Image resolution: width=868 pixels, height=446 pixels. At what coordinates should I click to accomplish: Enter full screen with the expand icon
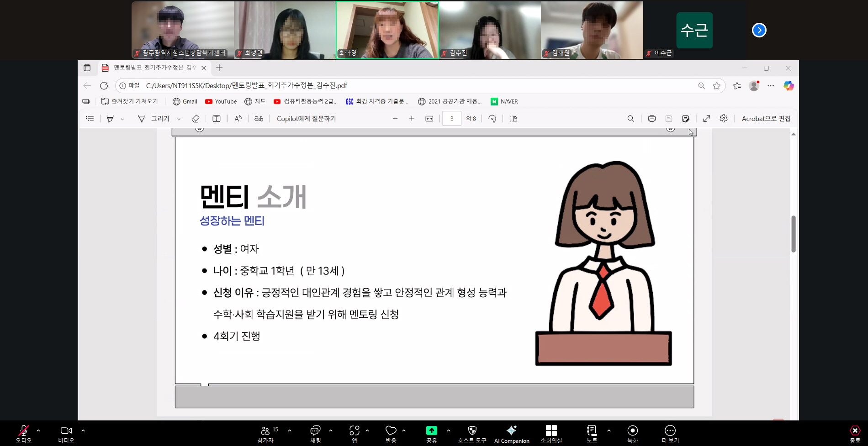click(x=706, y=119)
